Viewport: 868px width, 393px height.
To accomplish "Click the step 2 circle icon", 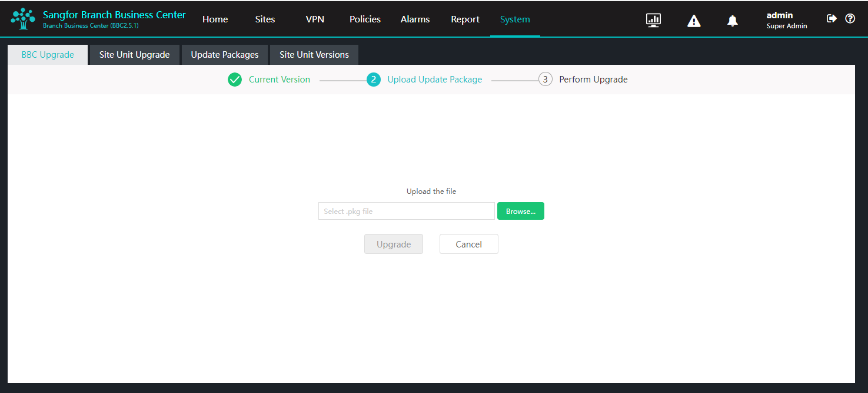I will tap(373, 80).
